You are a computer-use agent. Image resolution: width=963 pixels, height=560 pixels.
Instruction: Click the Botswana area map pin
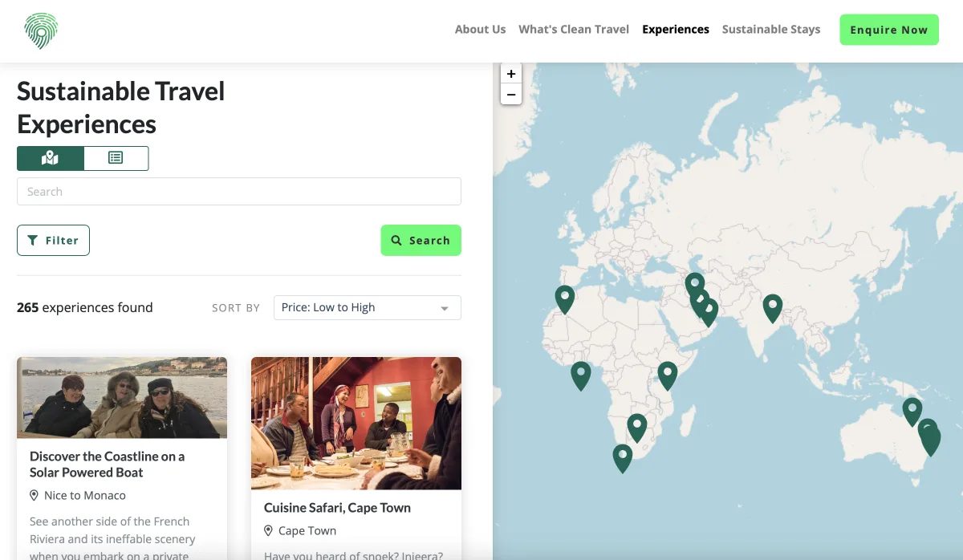637,428
